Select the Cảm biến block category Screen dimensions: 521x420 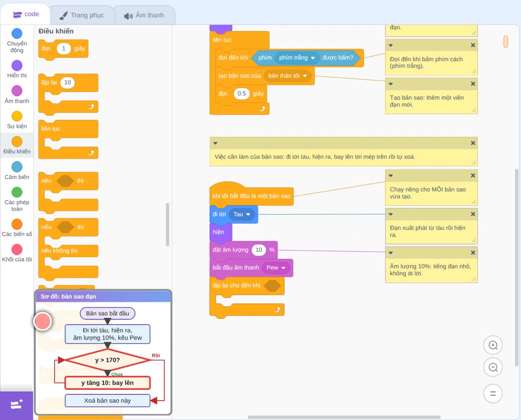click(17, 171)
